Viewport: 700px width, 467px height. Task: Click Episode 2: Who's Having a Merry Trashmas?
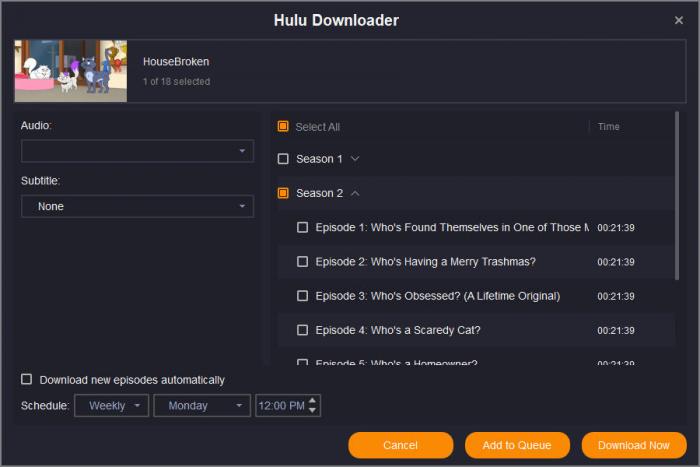(x=425, y=262)
